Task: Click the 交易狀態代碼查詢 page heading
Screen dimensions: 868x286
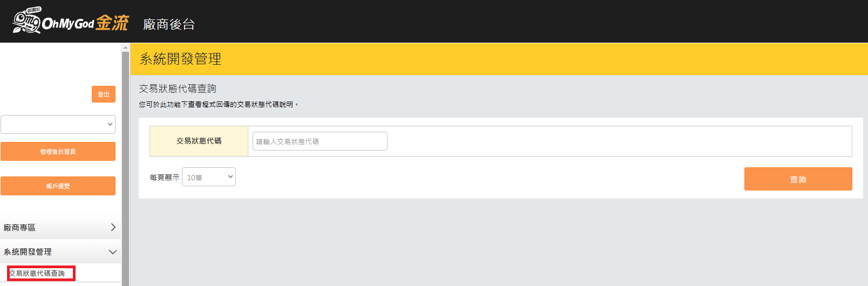Action: (178, 88)
